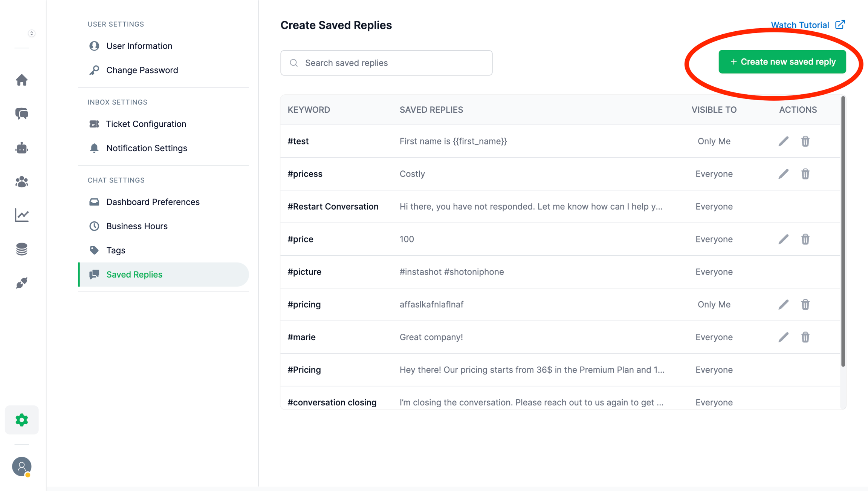Viewport: 868px width, 491px height.
Task: Open the contacts people icon
Action: tap(22, 182)
